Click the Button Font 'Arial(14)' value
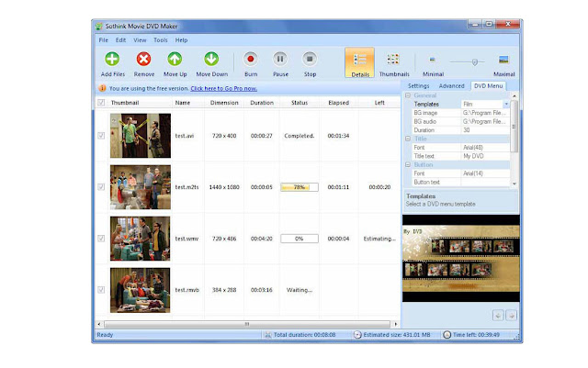 coord(485,173)
